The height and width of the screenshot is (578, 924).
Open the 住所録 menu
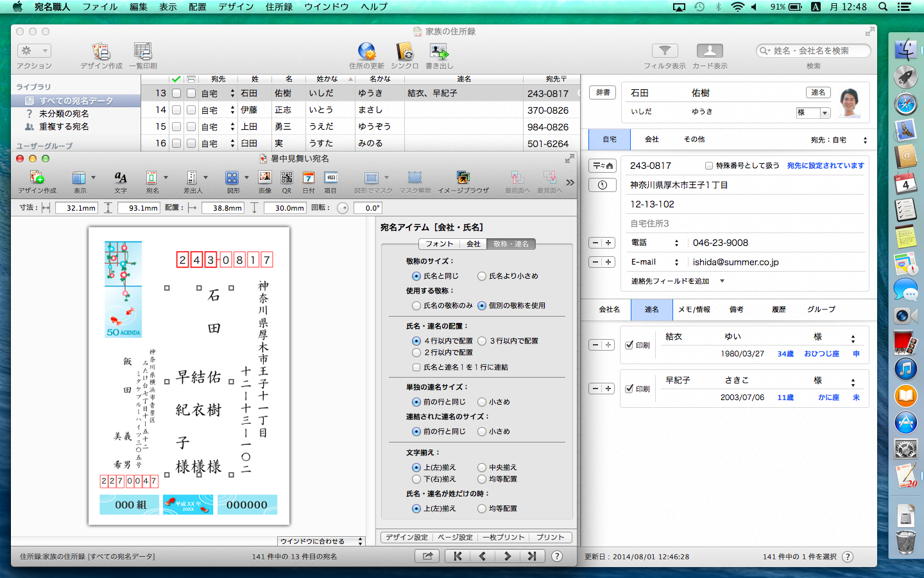[279, 6]
